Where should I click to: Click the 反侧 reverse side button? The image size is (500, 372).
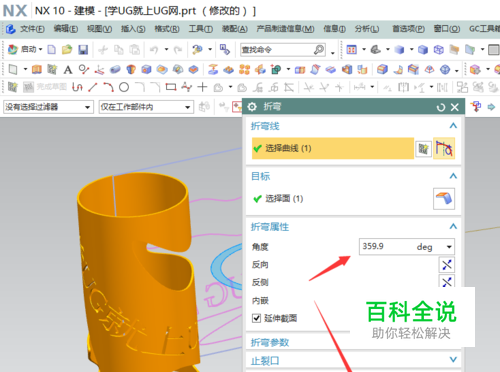[x=447, y=282]
